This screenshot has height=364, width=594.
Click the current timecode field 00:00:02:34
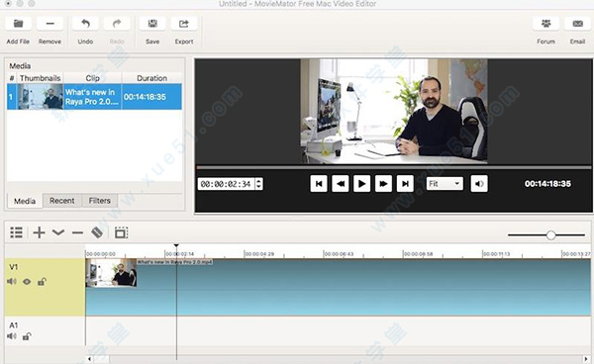226,184
